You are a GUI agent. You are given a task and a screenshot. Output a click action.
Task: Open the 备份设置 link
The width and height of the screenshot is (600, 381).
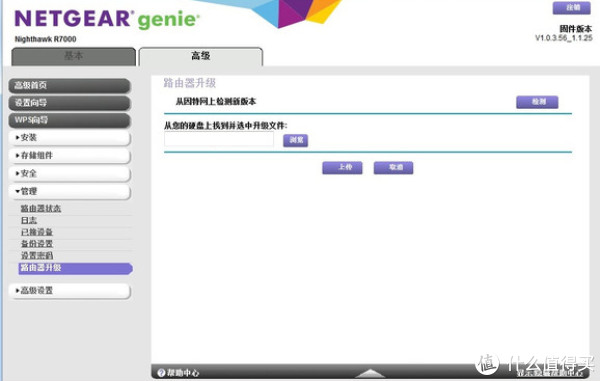coord(37,244)
